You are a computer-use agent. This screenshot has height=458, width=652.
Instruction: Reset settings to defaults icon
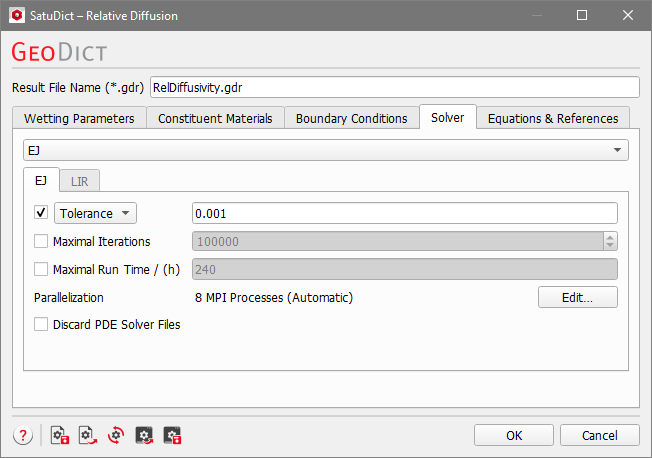click(x=116, y=436)
